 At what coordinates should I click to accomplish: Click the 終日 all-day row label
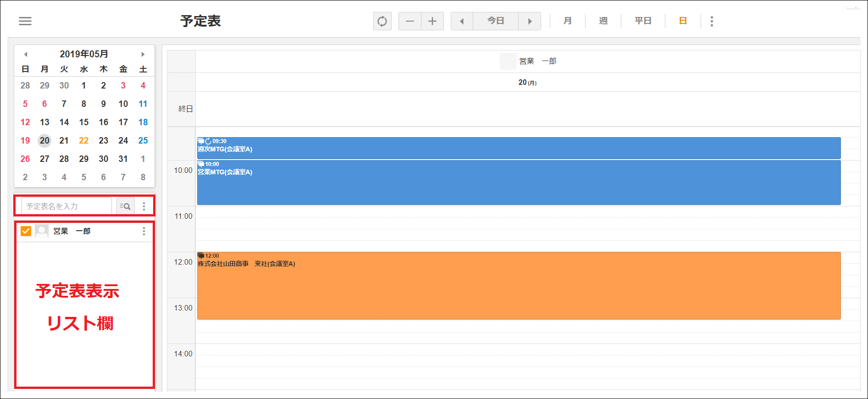[186, 109]
